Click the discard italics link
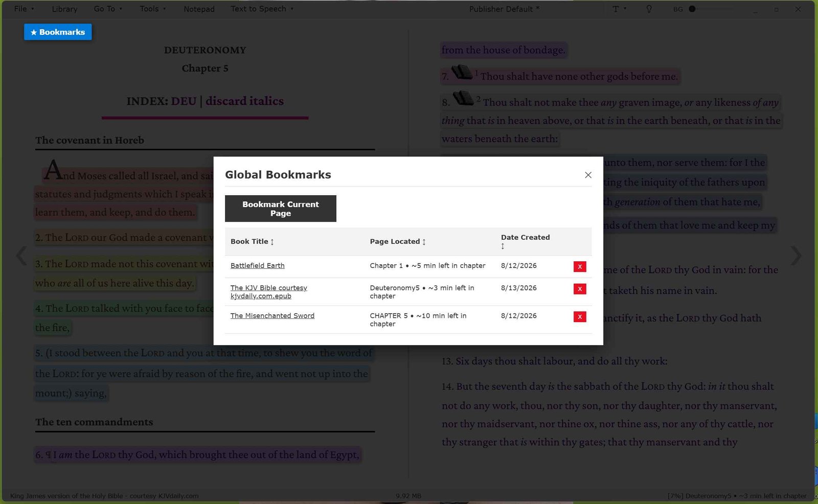 (245, 101)
